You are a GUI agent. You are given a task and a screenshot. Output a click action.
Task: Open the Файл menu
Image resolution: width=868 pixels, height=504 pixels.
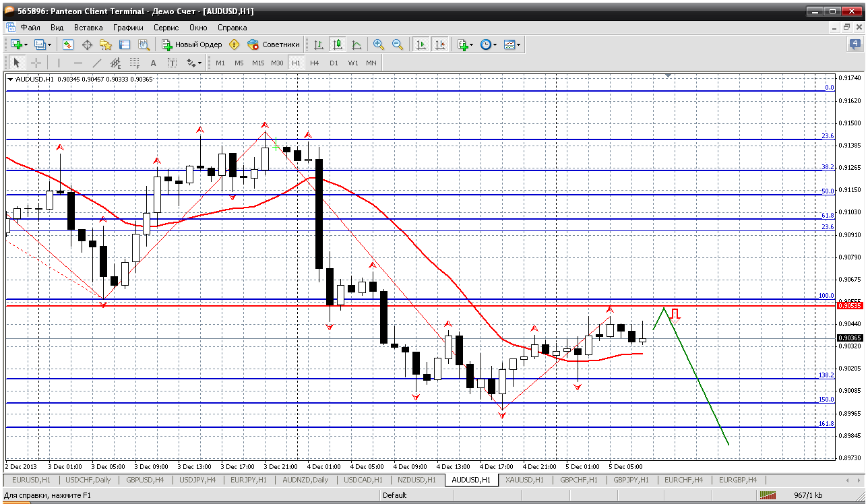coord(30,28)
